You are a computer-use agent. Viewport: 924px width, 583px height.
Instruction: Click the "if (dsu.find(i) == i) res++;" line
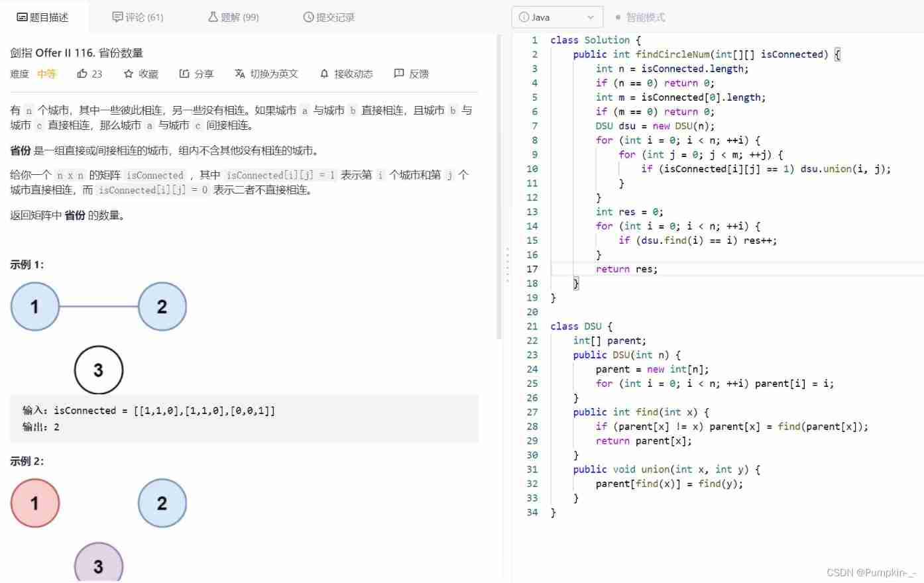pos(698,240)
